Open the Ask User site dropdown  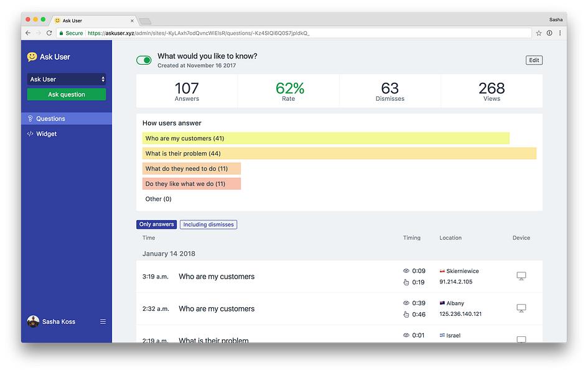coord(67,79)
